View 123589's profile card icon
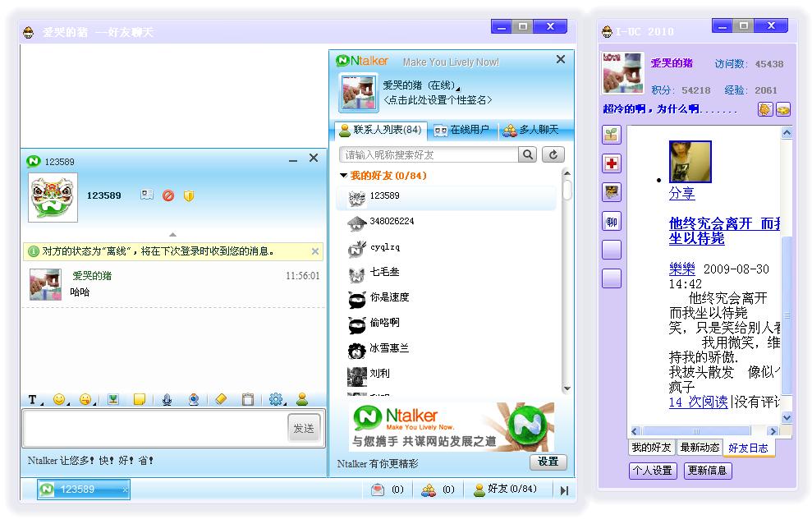This screenshot has height=524, width=812. (x=147, y=195)
